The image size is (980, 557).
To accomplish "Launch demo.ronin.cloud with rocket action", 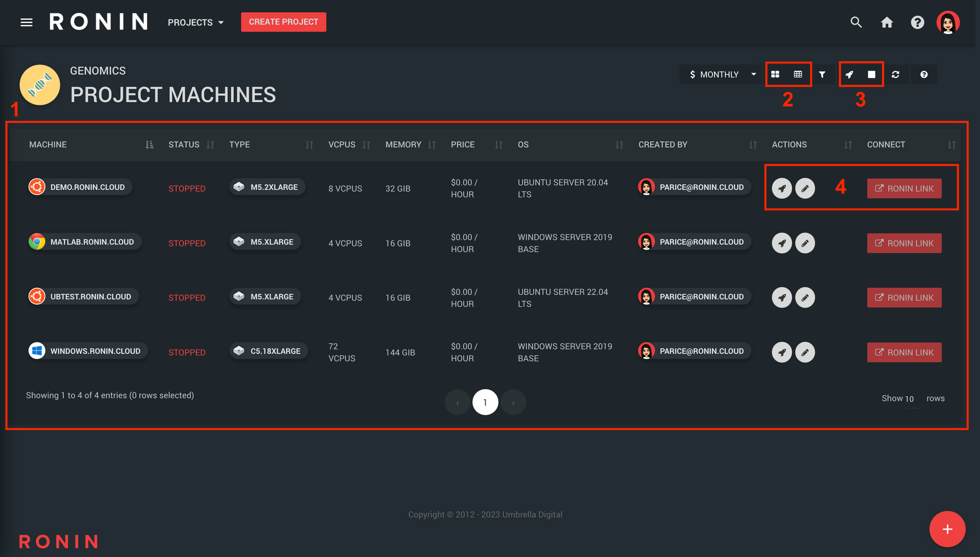I will coord(782,189).
